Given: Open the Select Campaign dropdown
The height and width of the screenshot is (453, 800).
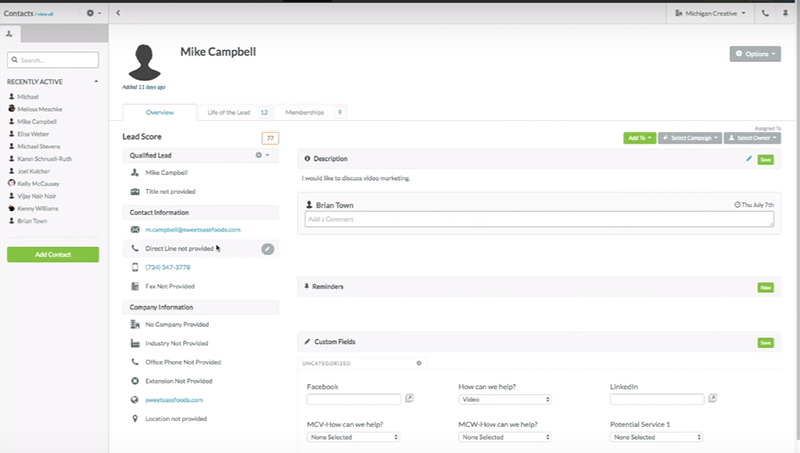Looking at the screenshot, I should [690, 138].
